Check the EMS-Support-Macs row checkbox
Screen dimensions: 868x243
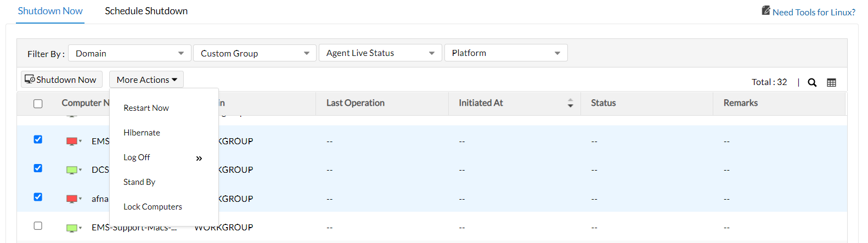(38, 225)
